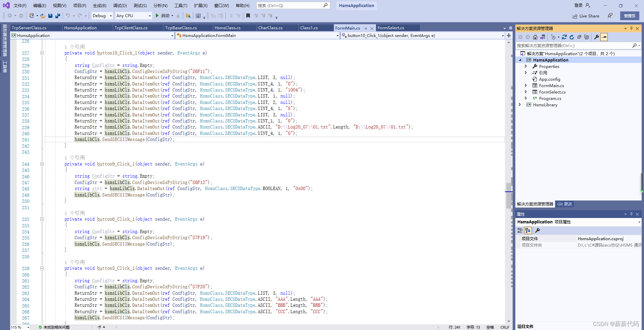Click the Visual Studio logo icon
The image size is (644, 330).
coord(6,5)
